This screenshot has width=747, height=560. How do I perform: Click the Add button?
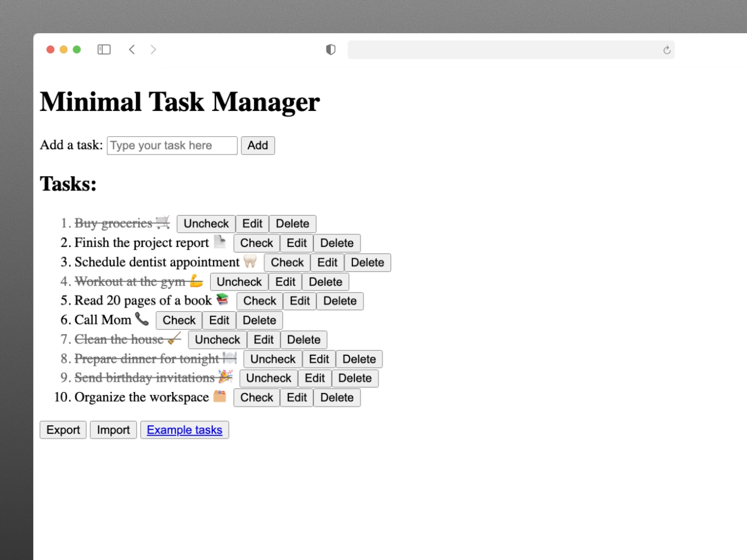[257, 145]
